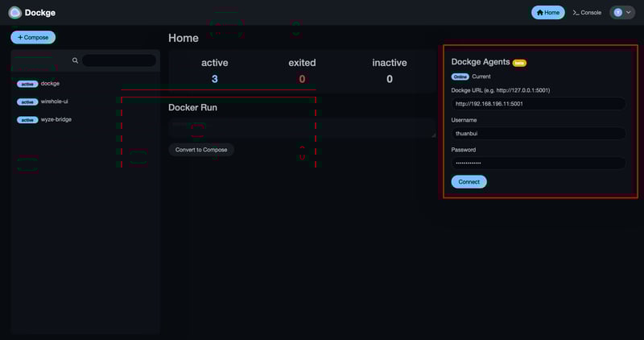Image resolution: width=644 pixels, height=340 pixels.
Task: Click the Docker Run command text area
Action: [302, 128]
